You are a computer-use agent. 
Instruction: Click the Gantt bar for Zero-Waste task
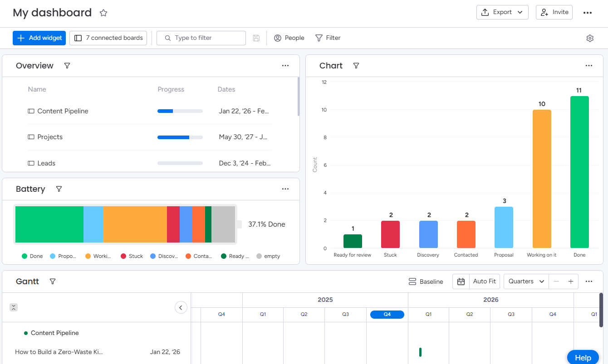click(420, 352)
